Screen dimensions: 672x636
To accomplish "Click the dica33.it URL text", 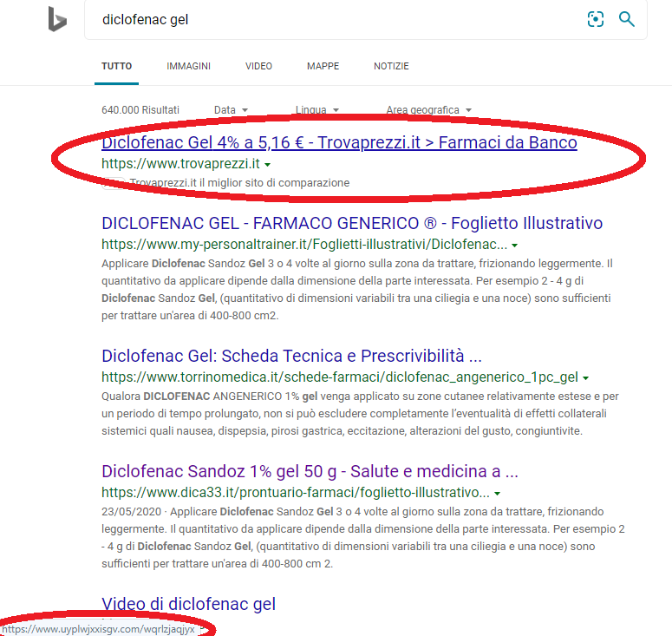I will tap(296, 492).
